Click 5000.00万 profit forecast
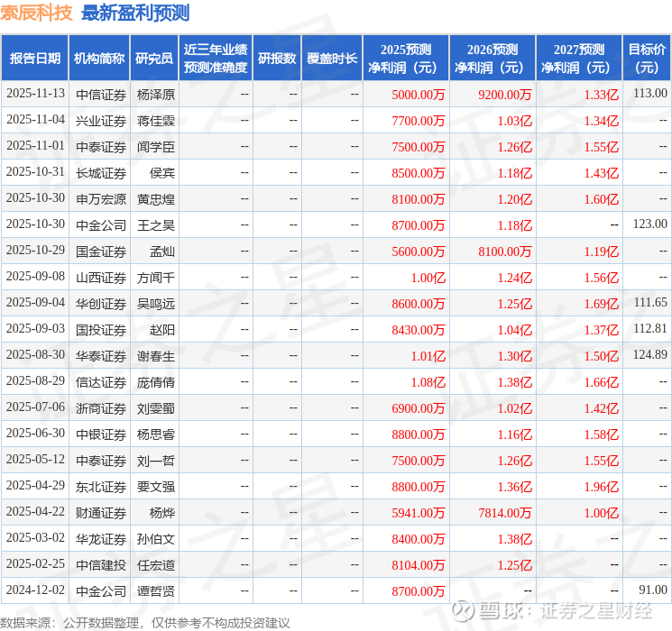The height and width of the screenshot is (631, 672). (x=418, y=95)
